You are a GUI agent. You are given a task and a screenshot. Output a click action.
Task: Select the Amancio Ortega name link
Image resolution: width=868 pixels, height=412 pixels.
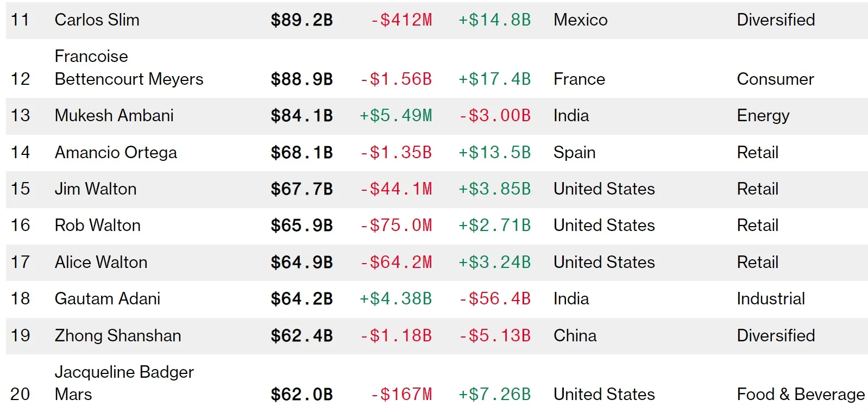[x=116, y=153]
